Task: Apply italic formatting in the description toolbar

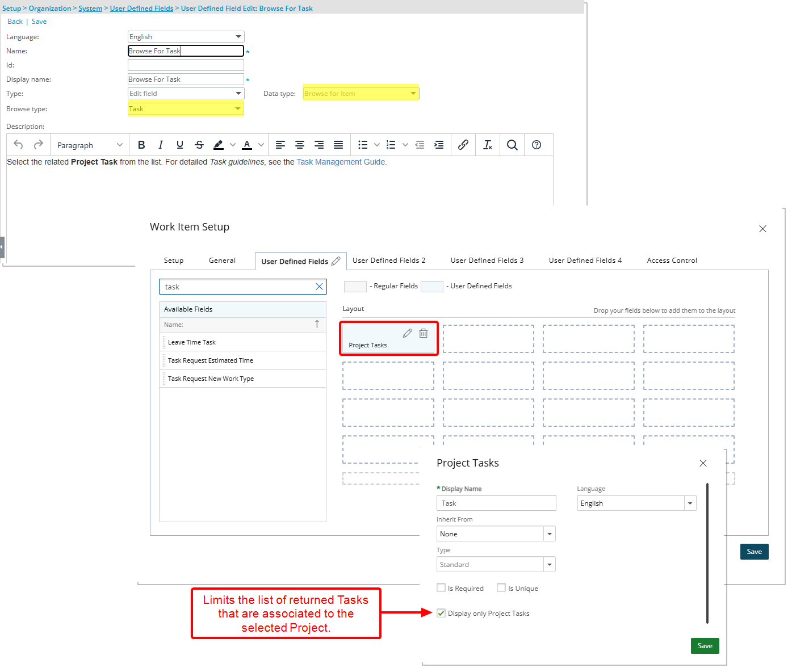Action: 161,145
